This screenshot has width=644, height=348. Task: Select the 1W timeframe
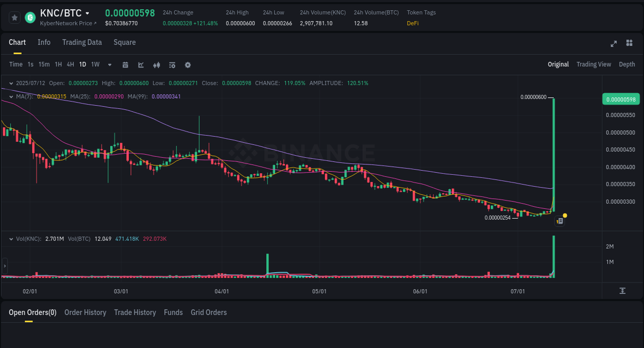[95, 64]
